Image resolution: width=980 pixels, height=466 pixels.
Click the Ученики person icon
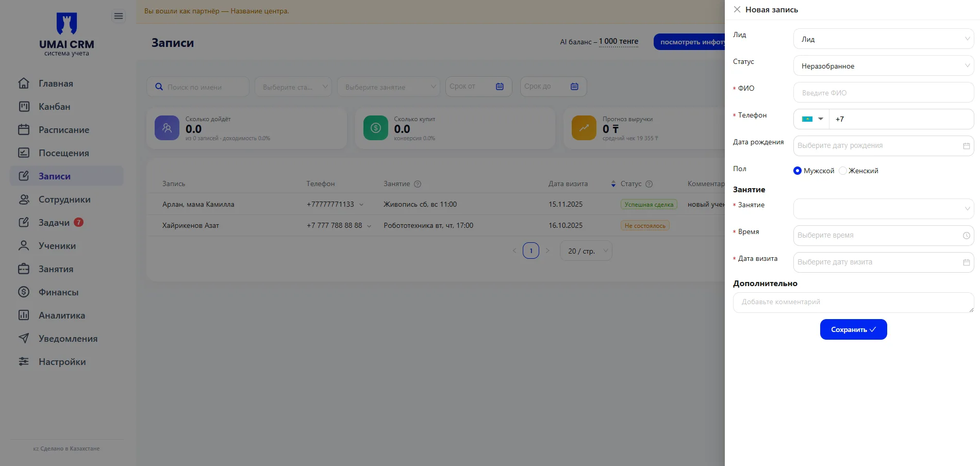[24, 245]
